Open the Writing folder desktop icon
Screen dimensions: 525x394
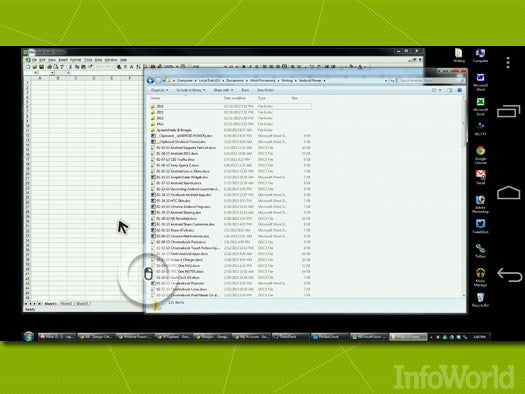pyautogui.click(x=459, y=56)
